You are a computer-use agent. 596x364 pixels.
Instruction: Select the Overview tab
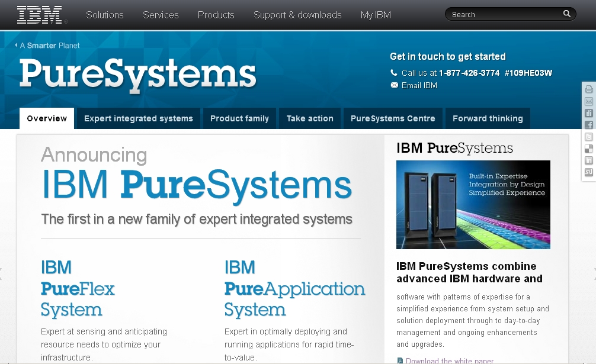pos(47,118)
